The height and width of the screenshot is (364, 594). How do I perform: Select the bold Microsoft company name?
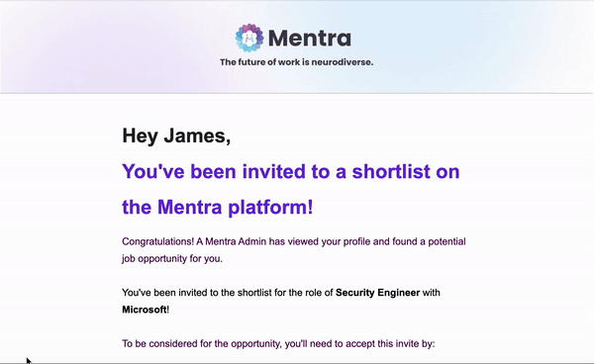click(x=145, y=310)
